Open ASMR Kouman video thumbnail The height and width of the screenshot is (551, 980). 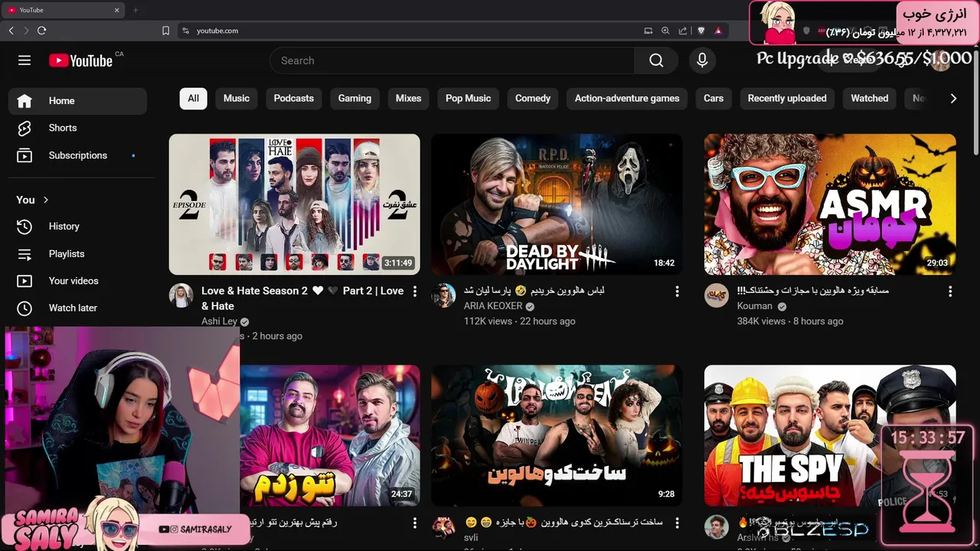tap(830, 204)
